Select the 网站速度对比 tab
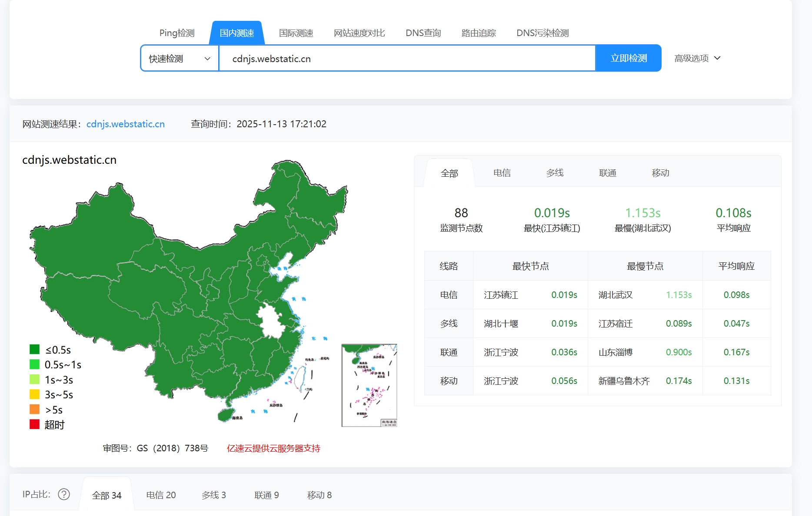Viewport: 812px width, 516px height. pyautogui.click(x=359, y=33)
